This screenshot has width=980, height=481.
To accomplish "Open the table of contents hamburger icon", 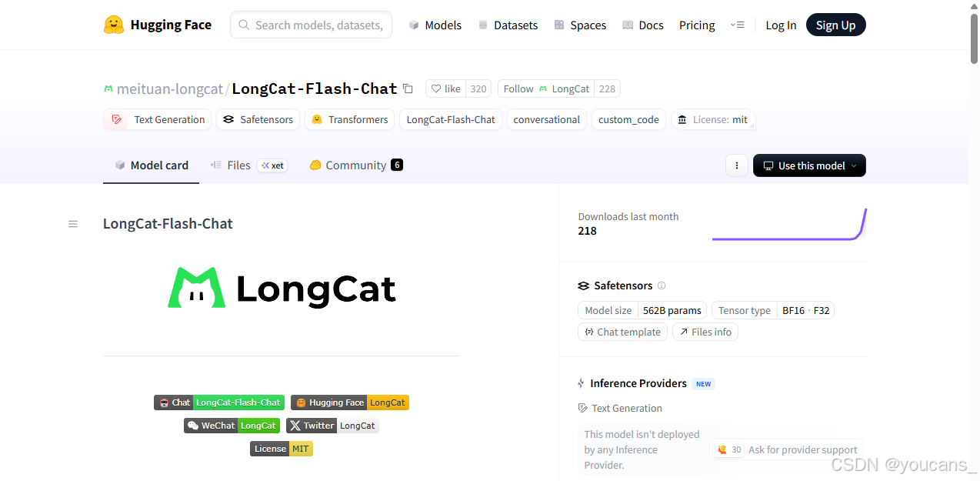I will click(73, 223).
